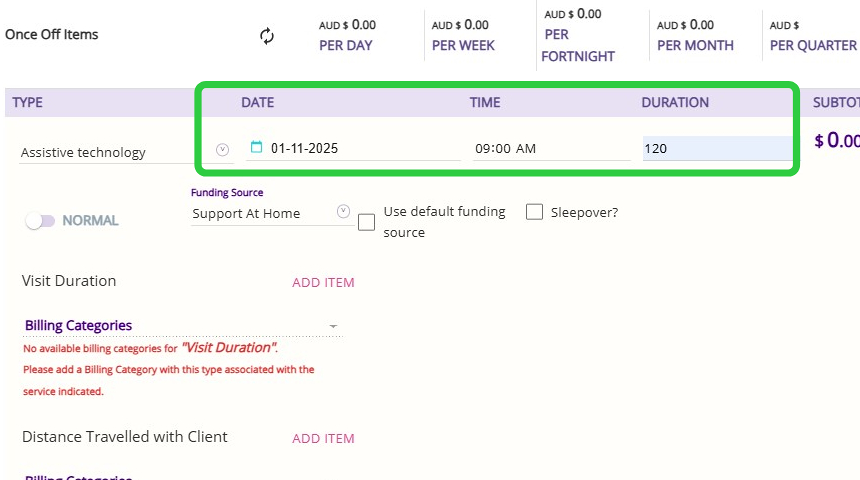Enable the Sleepover? checkbox
Screen dimensions: 860x480
pos(534,212)
